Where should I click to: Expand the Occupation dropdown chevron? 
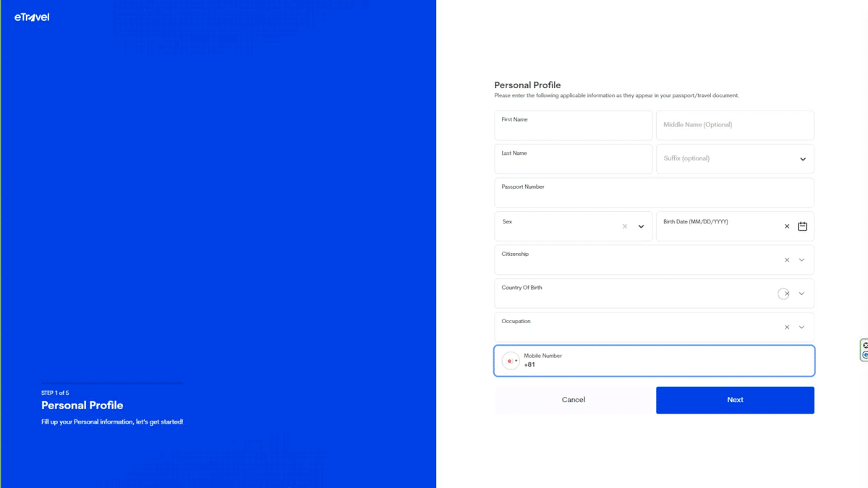pyautogui.click(x=801, y=328)
